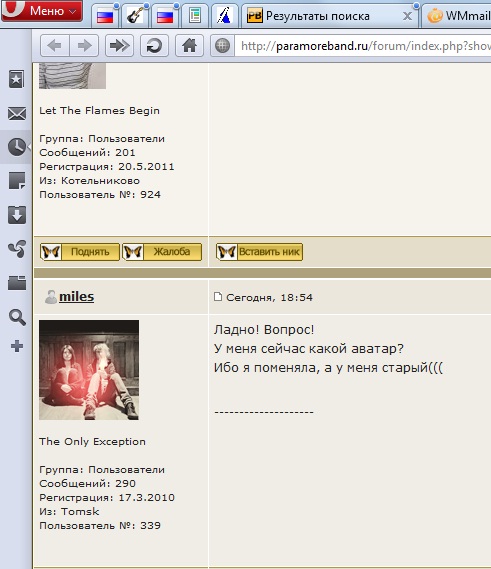Click the text The Only Exception
Viewport: 491px width, 569px height.
tap(93, 442)
